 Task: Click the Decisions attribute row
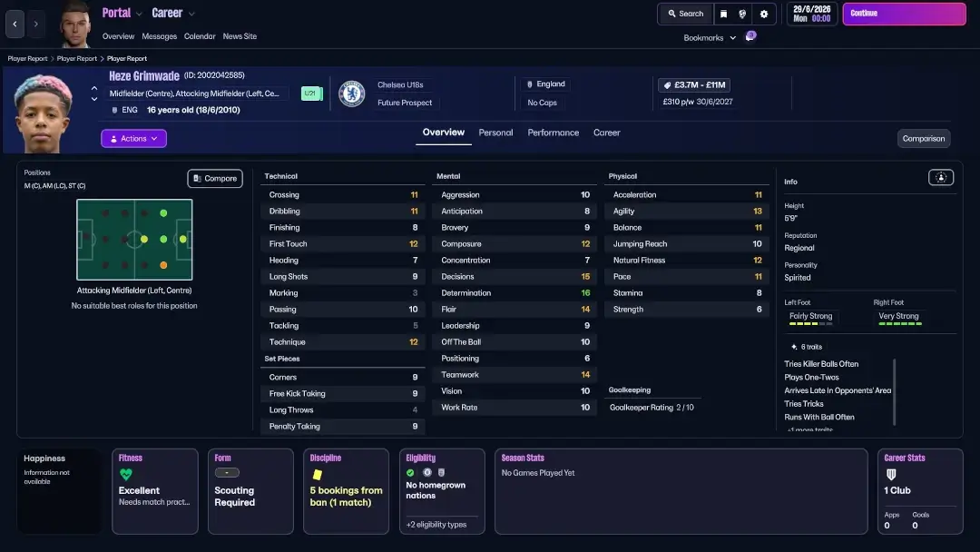pyautogui.click(x=514, y=277)
